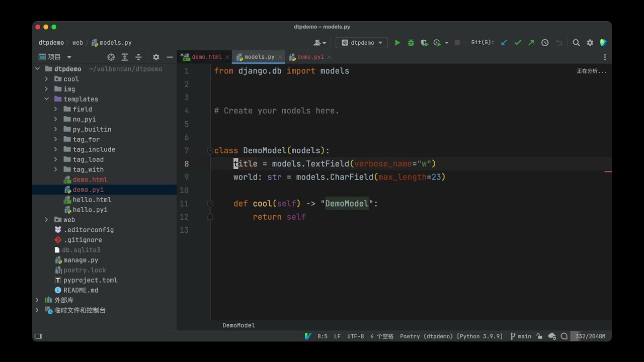Screen dimensions: 644x362
Task: Change UTF-8 file encoding
Action: [356, 336]
